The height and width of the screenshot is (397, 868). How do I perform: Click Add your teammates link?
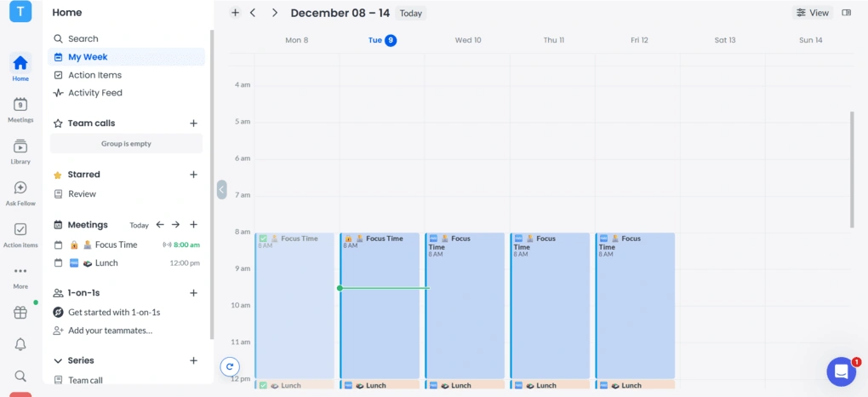tap(110, 331)
